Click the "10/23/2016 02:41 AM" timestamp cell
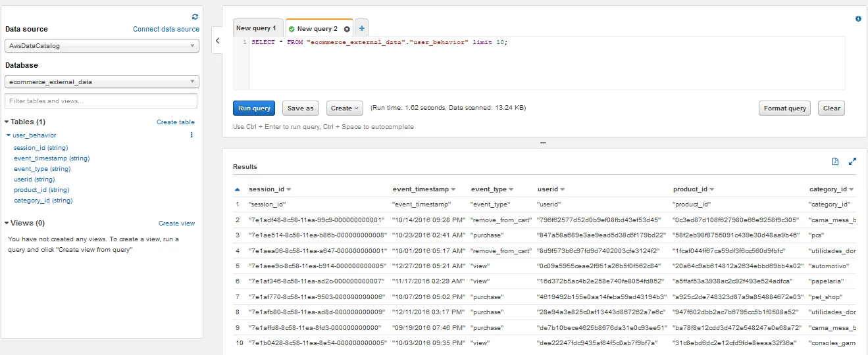Screen dimensions: 868x355 (428, 235)
